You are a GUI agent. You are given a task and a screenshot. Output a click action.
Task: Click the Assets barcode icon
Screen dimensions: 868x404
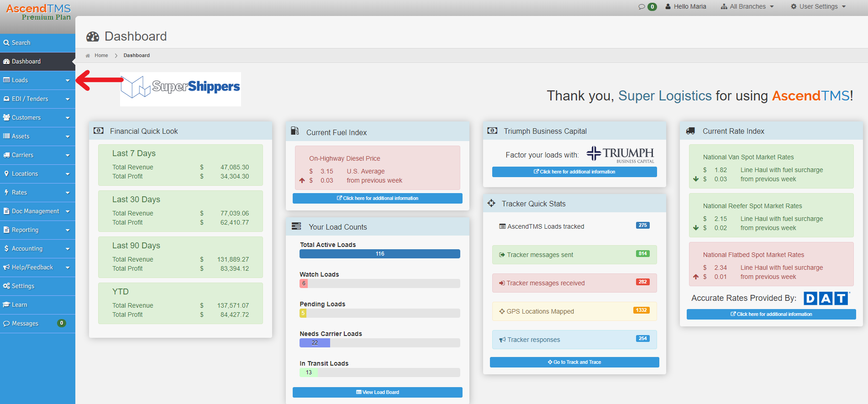pos(6,136)
